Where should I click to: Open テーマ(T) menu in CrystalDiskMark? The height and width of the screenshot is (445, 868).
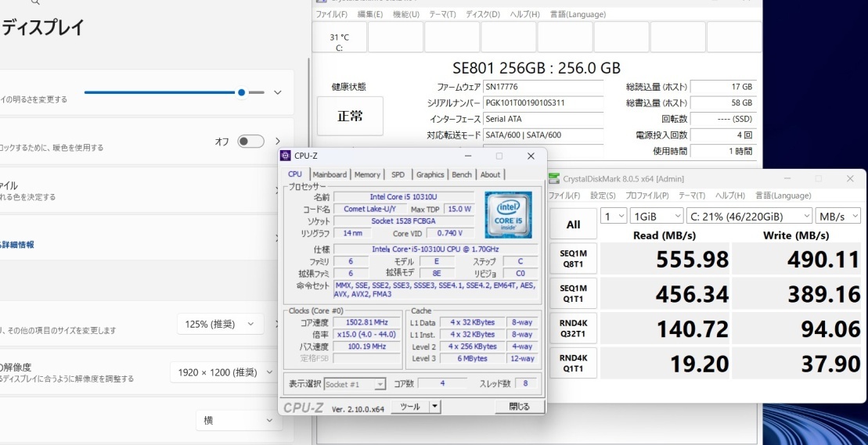point(692,196)
